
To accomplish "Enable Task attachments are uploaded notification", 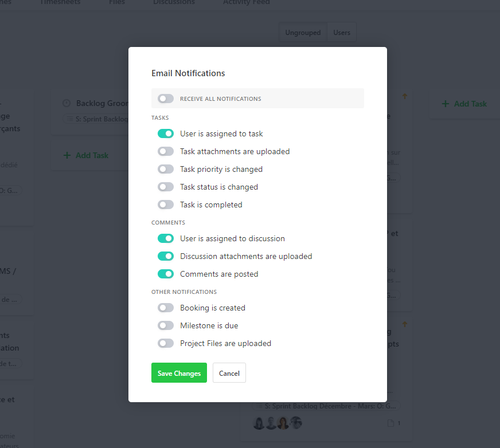I will (x=166, y=151).
